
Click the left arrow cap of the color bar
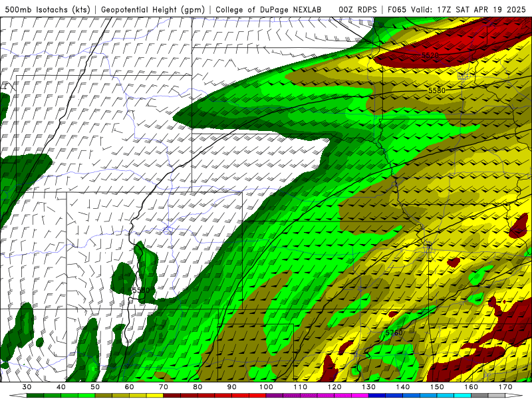(x=18, y=396)
